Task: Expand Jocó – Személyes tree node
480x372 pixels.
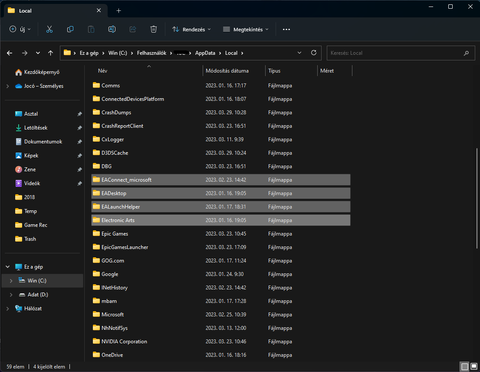Action: [8, 86]
